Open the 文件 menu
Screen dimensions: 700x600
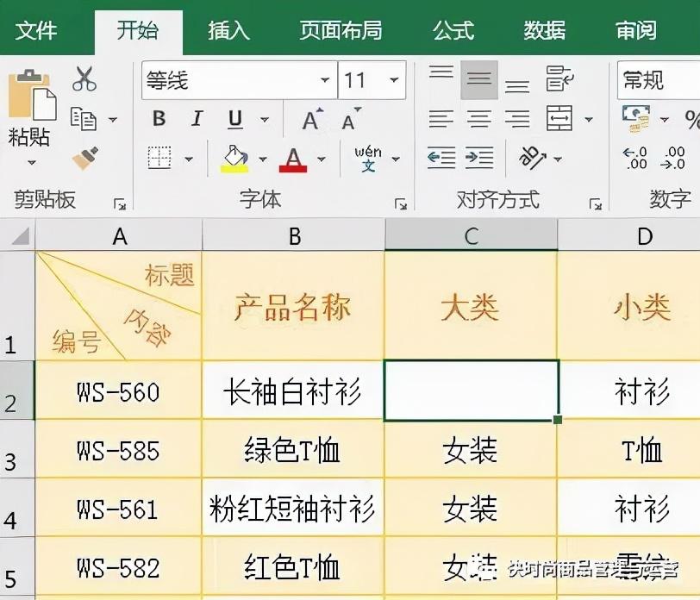(x=36, y=30)
